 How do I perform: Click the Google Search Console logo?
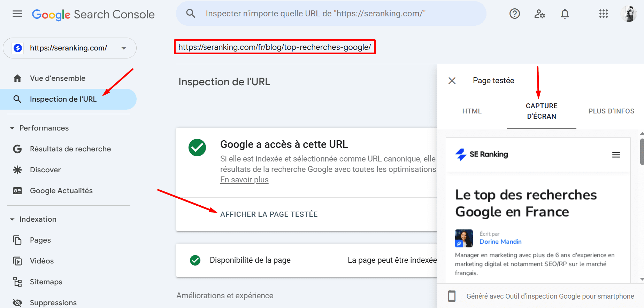pyautogui.click(x=93, y=14)
